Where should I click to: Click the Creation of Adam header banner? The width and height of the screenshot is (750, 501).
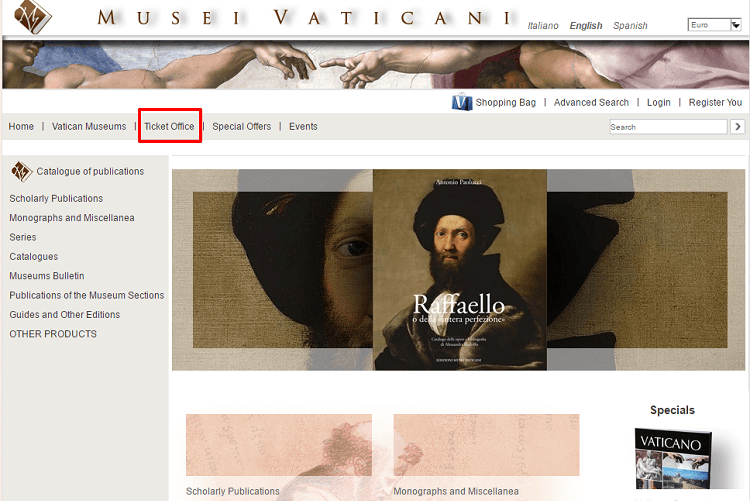[x=375, y=65]
